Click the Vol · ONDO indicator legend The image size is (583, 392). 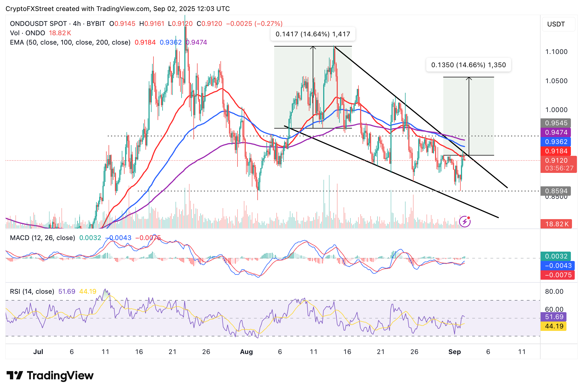click(27, 33)
